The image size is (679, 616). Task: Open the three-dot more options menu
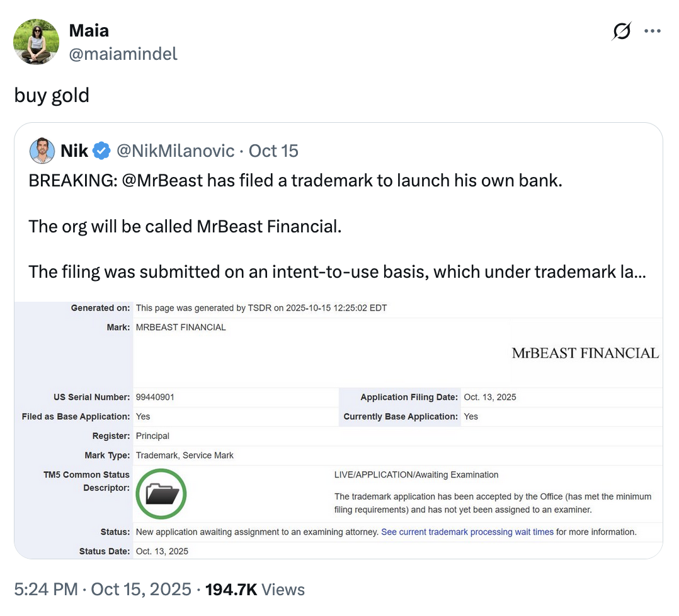(653, 31)
